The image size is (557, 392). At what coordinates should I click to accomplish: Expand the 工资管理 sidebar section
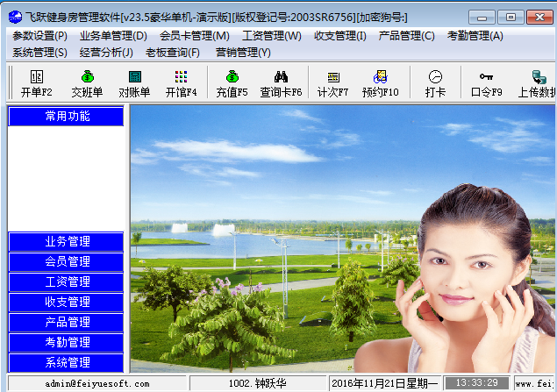(x=66, y=282)
